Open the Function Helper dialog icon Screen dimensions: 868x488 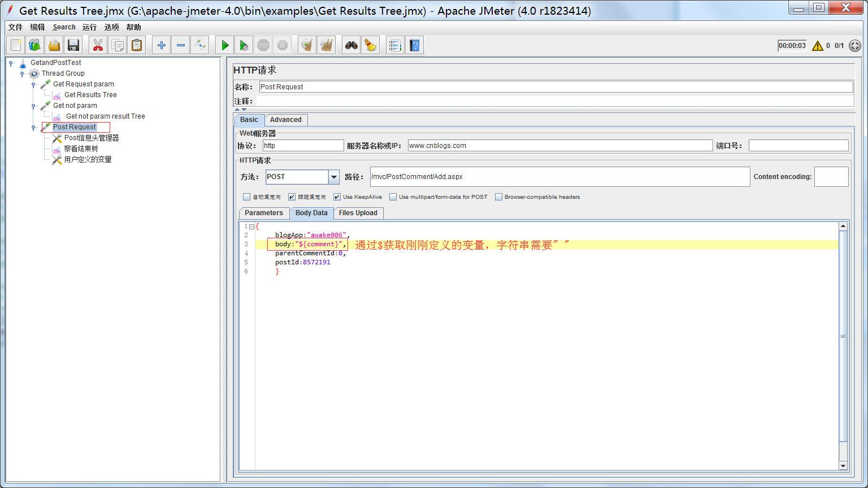[x=396, y=45]
